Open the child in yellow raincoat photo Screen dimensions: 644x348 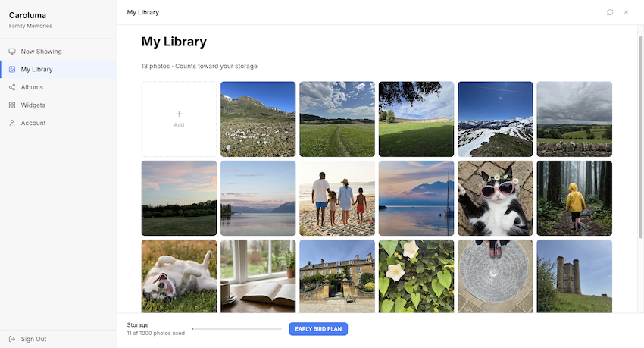[x=574, y=198]
